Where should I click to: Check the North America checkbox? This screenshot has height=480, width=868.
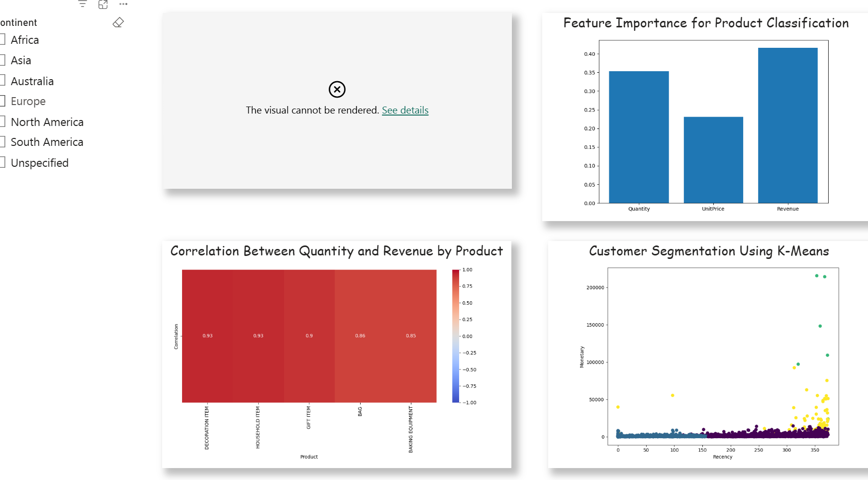(2, 121)
